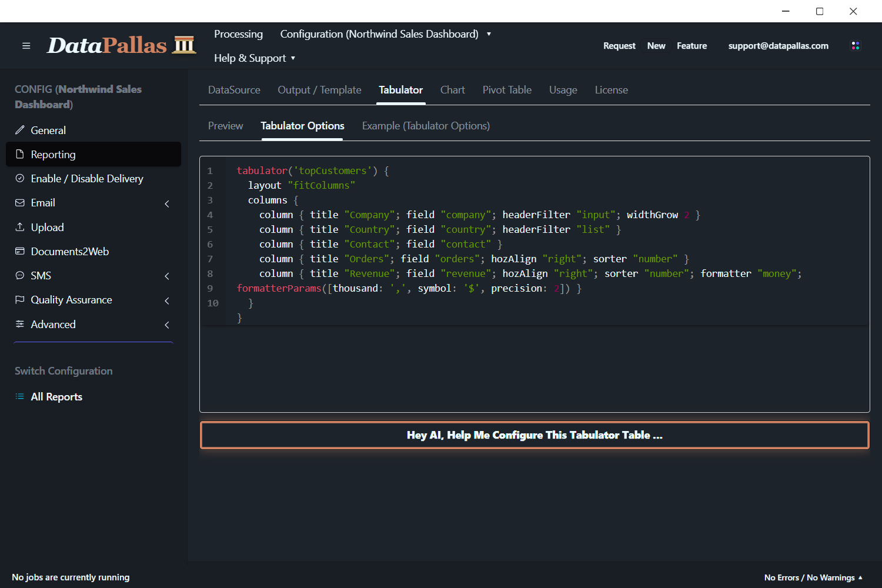Image resolution: width=882 pixels, height=588 pixels.
Task: Click the New badge button
Action: coord(656,46)
